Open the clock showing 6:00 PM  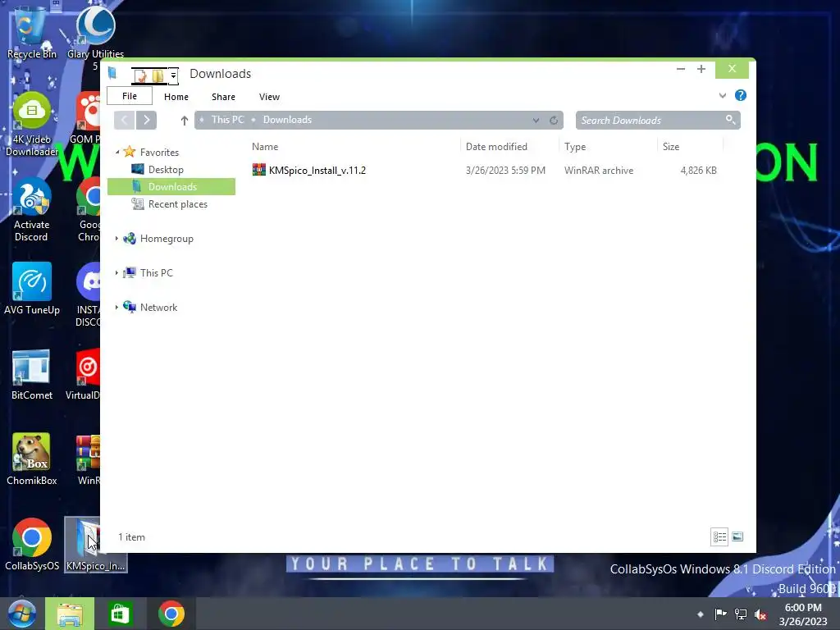coord(803,614)
